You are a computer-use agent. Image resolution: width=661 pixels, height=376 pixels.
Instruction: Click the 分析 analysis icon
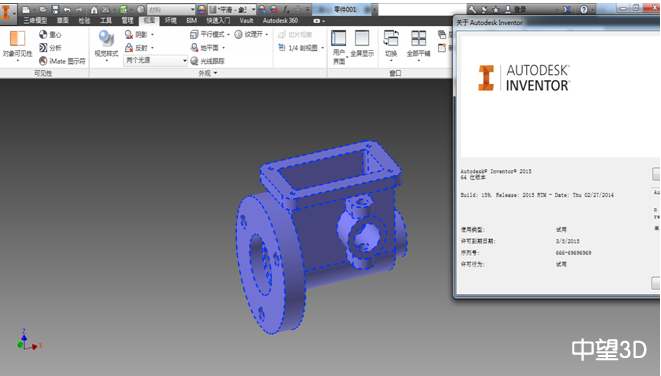43,48
